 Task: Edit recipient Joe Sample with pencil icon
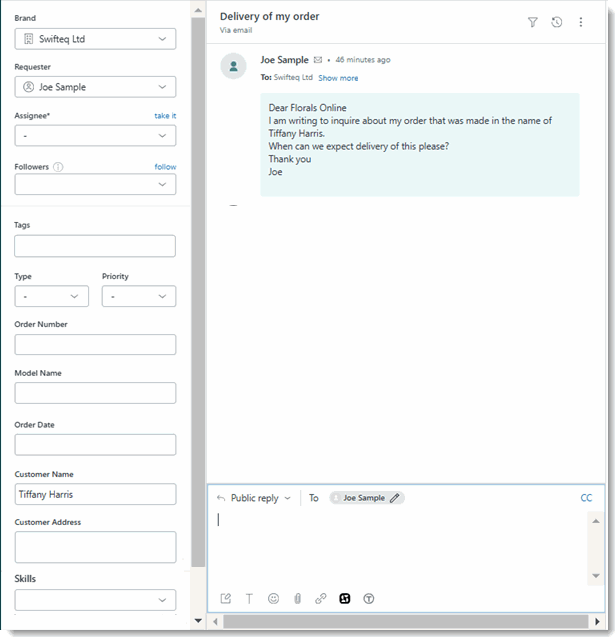coord(394,498)
